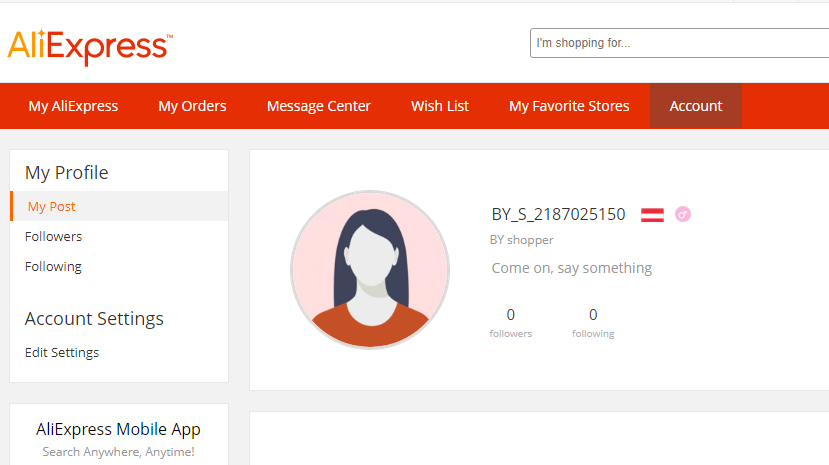Select My Post in the sidebar

click(119, 206)
